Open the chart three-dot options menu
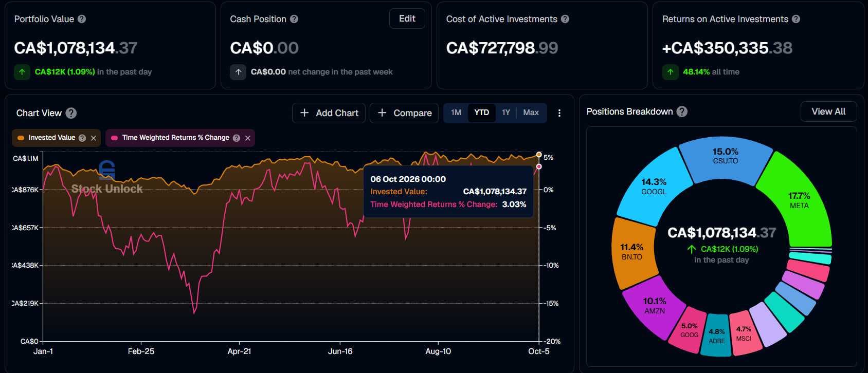The image size is (868, 373). coord(559,113)
